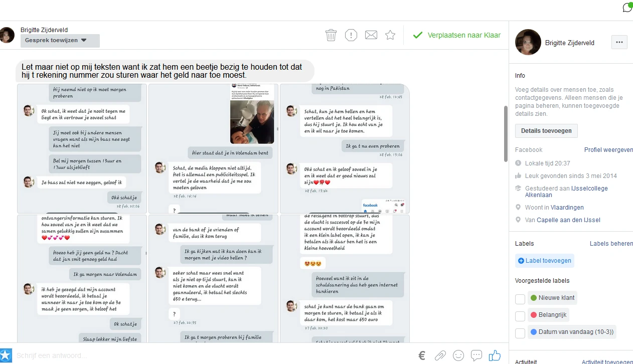This screenshot has height=364, width=633.
Task: Click Label toevoegen to add label
Action: (x=544, y=261)
